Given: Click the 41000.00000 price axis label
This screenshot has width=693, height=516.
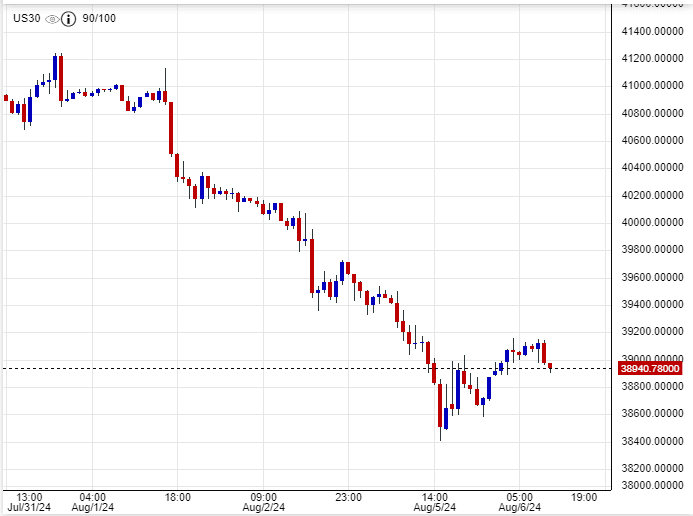Looking at the screenshot, I should click(651, 85).
